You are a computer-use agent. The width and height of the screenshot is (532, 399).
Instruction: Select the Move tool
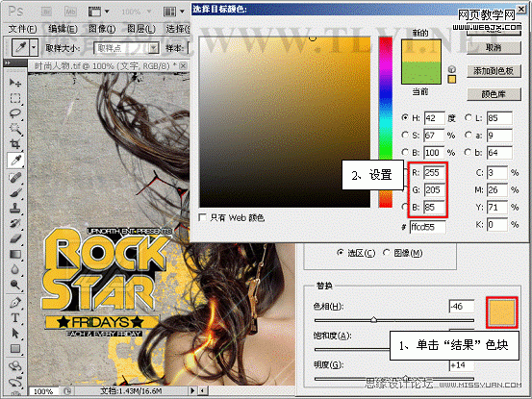tap(15, 83)
